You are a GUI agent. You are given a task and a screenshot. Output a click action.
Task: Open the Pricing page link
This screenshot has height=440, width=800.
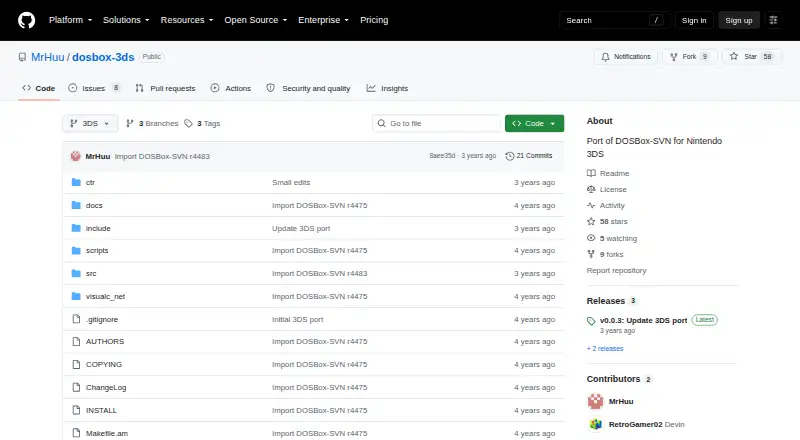(x=374, y=20)
